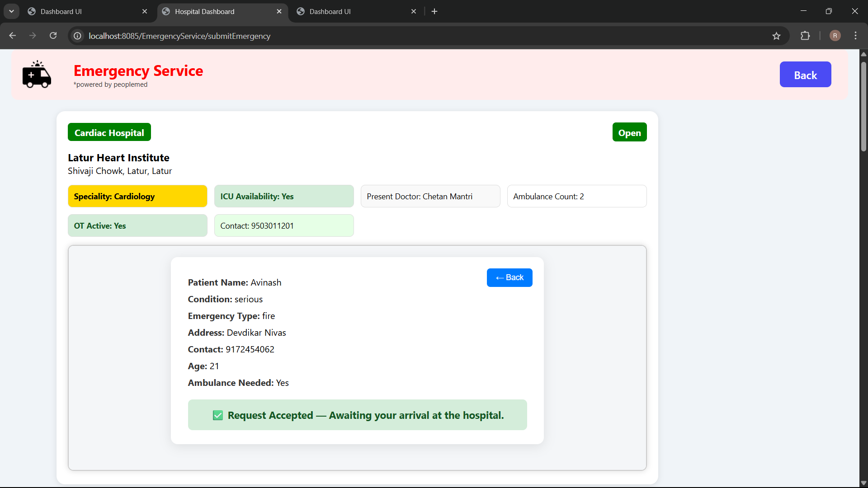Bookmark this page with star icon
The image size is (868, 488).
[x=776, y=36]
